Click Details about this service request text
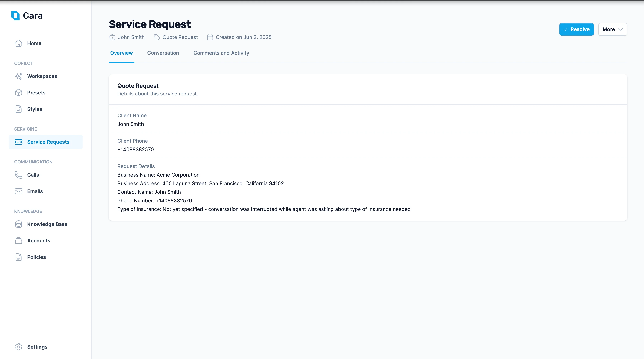This screenshot has width=644, height=359. 158,94
